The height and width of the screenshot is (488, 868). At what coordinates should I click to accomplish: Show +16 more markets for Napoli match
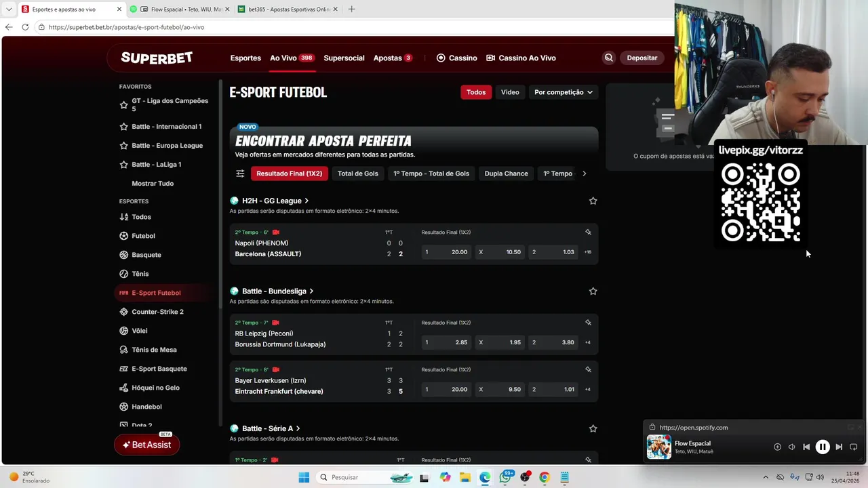tap(588, 252)
